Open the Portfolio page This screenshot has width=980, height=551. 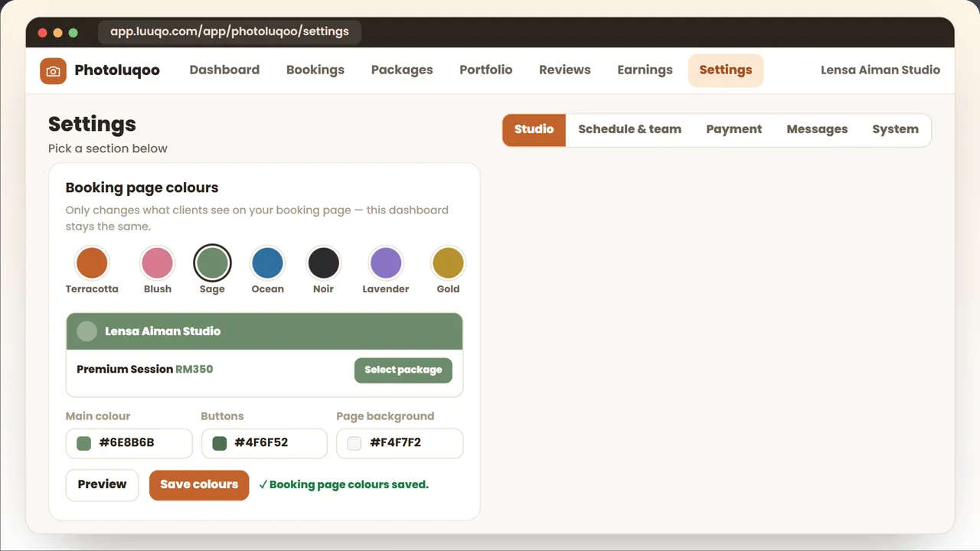coord(486,70)
